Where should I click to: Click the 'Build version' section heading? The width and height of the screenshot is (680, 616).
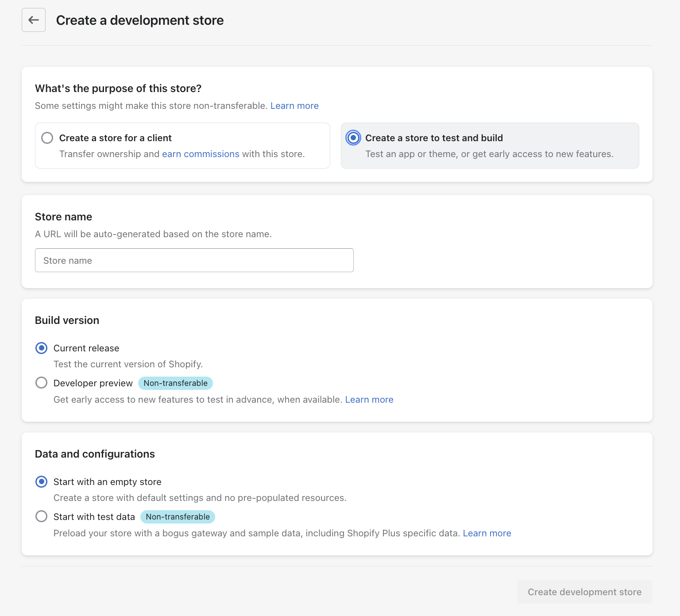(x=67, y=320)
